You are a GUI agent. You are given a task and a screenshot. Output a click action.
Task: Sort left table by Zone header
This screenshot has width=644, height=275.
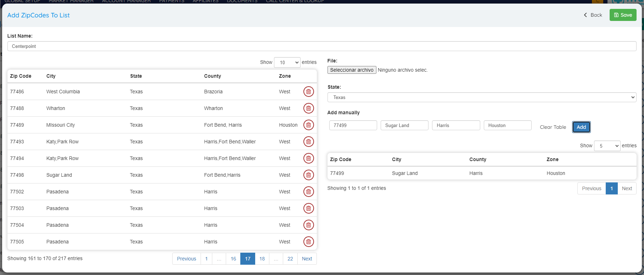(285, 76)
